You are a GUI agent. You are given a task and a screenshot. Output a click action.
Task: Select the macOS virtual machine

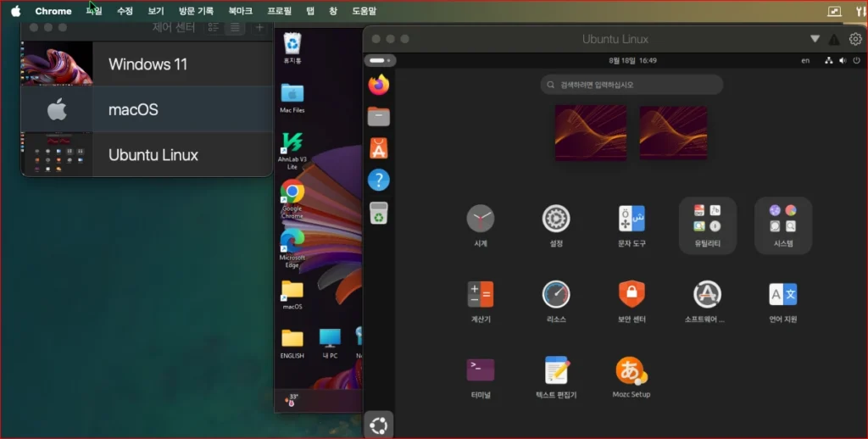147,109
